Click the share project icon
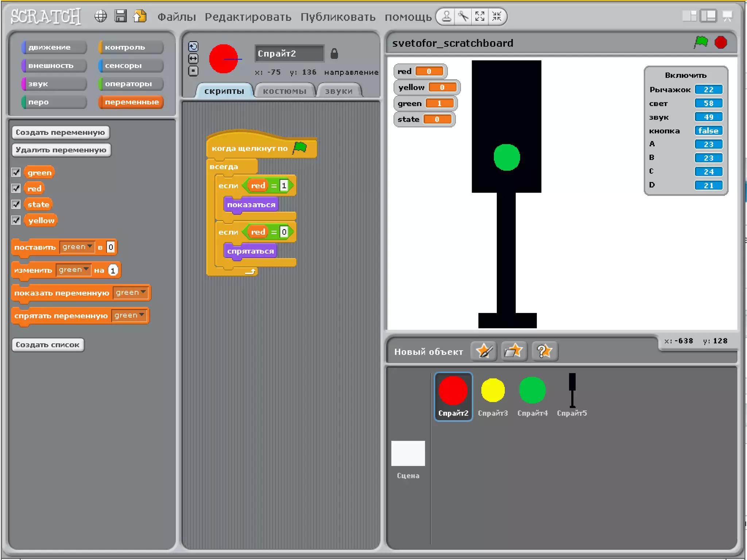 click(140, 16)
